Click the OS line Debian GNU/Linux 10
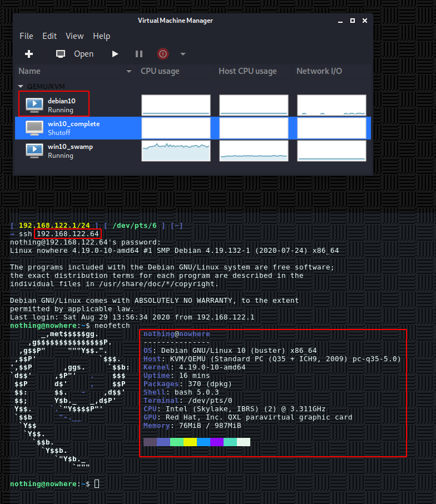Viewport: 436px width, 504px height. click(x=230, y=351)
